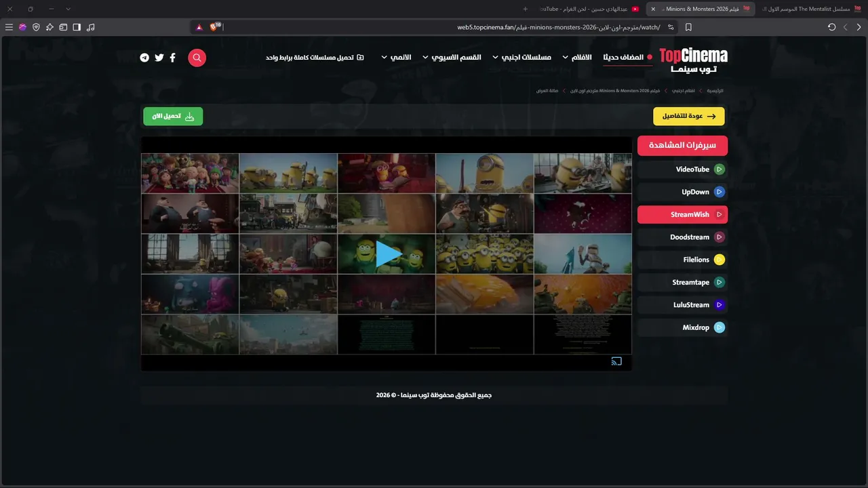Viewport: 868px width, 488px height.
Task: Click the سيرفرات المشاهدة header
Action: point(682,146)
